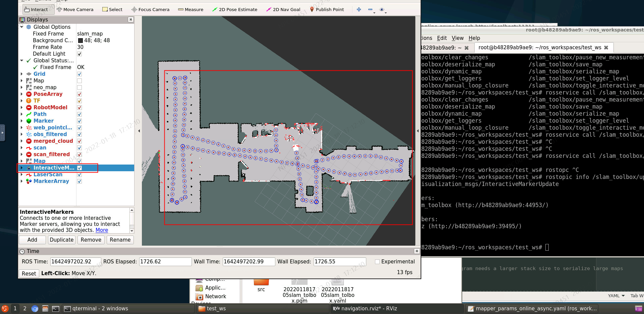Image resolution: width=644 pixels, height=314 pixels.
Task: Select the Interact tool
Action: pyautogui.click(x=37, y=9)
